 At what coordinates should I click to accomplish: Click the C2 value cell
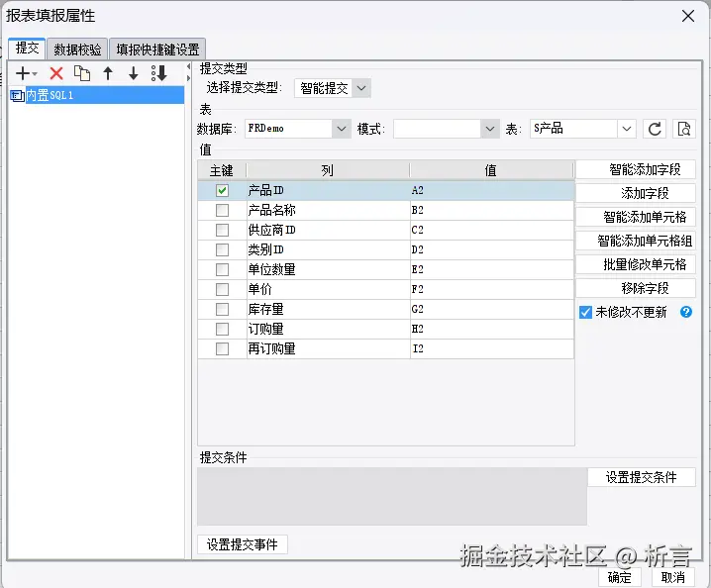(492, 230)
